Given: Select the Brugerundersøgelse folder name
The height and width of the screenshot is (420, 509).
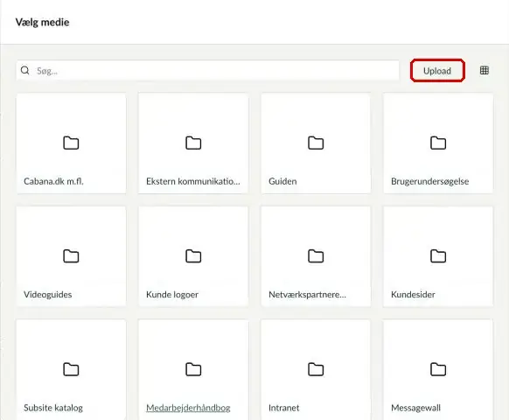Looking at the screenshot, I should point(429,181).
